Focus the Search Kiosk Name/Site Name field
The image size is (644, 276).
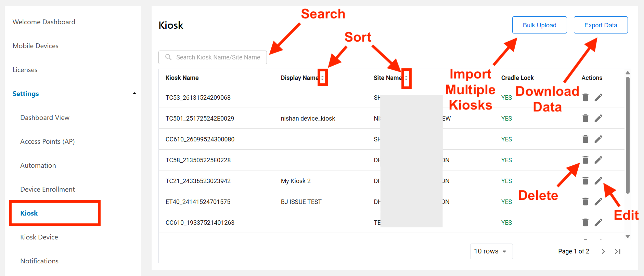pyautogui.click(x=212, y=57)
